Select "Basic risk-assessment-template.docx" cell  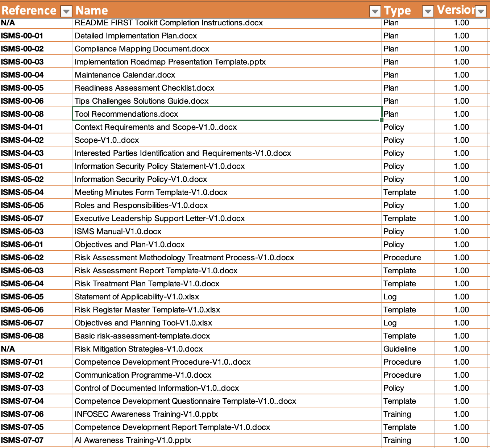pos(227,336)
